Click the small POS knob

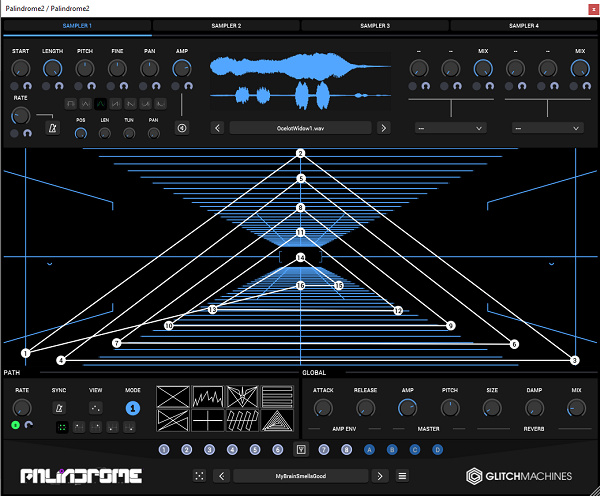pyautogui.click(x=80, y=133)
